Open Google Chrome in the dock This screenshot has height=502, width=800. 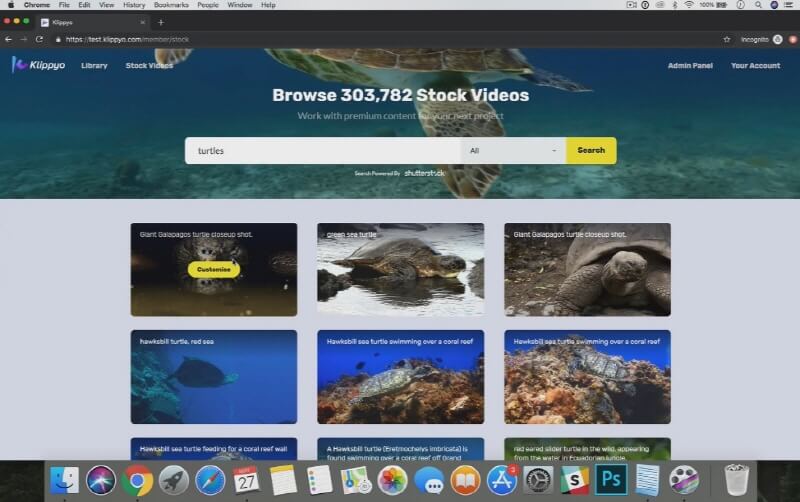pos(137,480)
